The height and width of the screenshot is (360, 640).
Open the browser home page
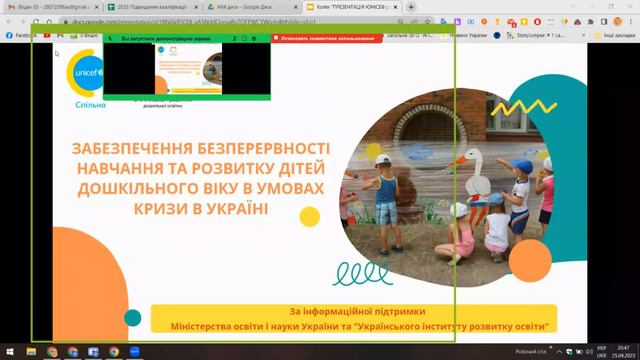pos(49,21)
